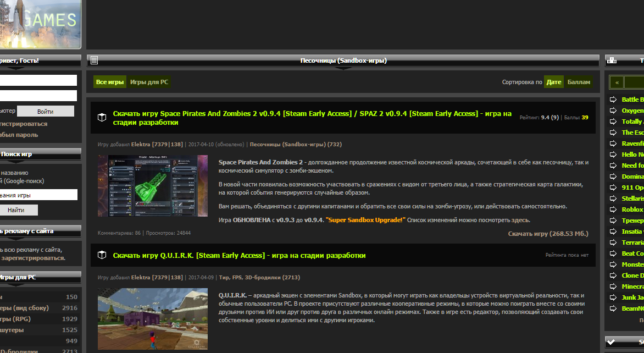
Task: Click Скачать игру (268.53 Мб.) link
Action: 548,234
